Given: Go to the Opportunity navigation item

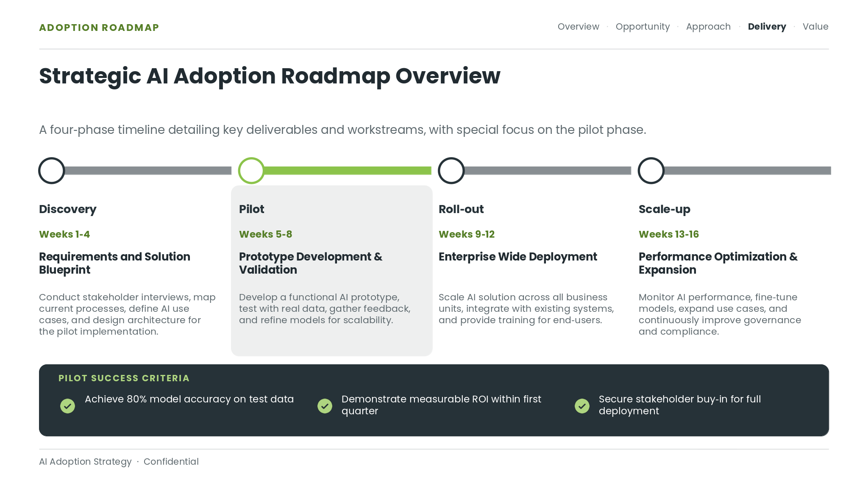Looking at the screenshot, I should (x=643, y=27).
